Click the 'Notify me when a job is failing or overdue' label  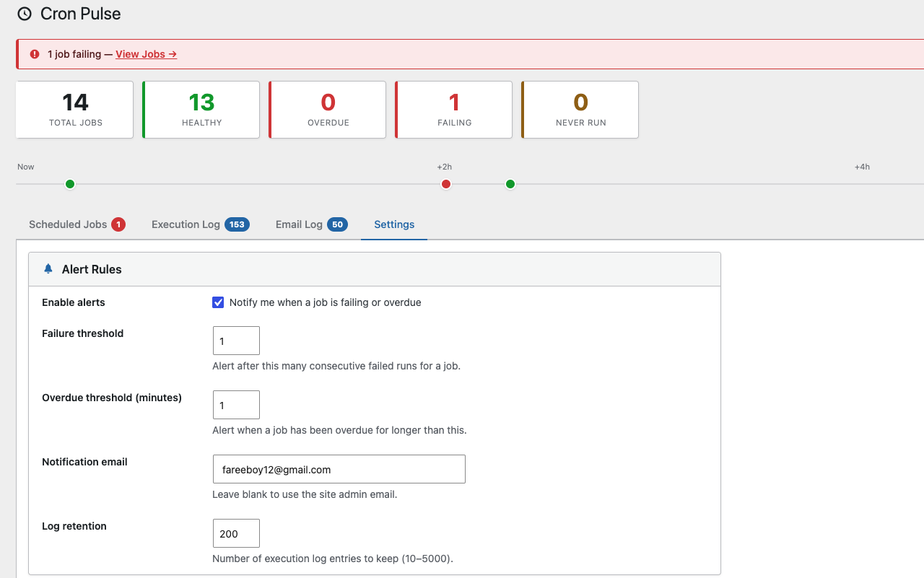pos(325,302)
